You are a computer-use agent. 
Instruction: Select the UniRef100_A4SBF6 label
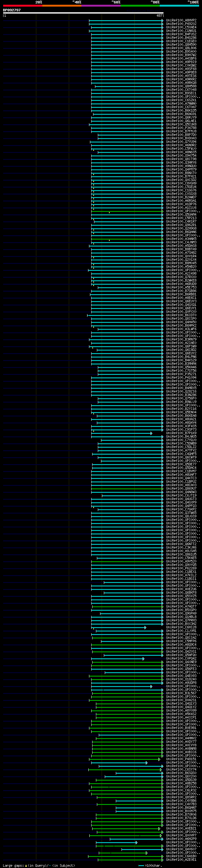coord(181,59)
